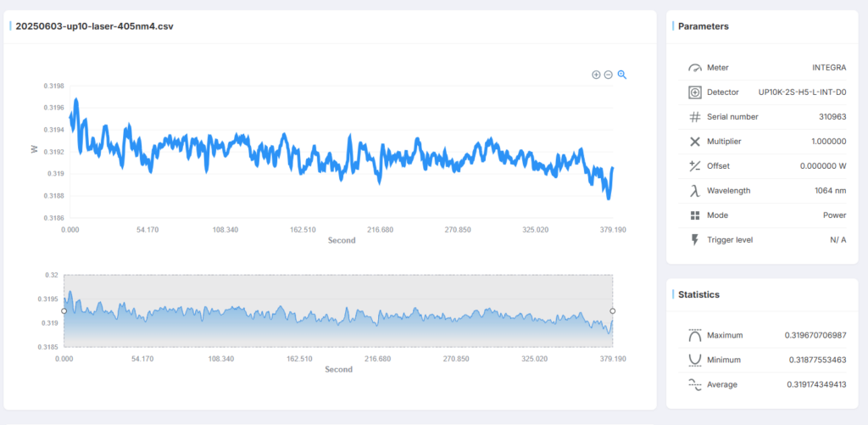Toggle the blue selection zoom magnifier tool
Viewport: 868px width, 425px height.
coord(622,75)
